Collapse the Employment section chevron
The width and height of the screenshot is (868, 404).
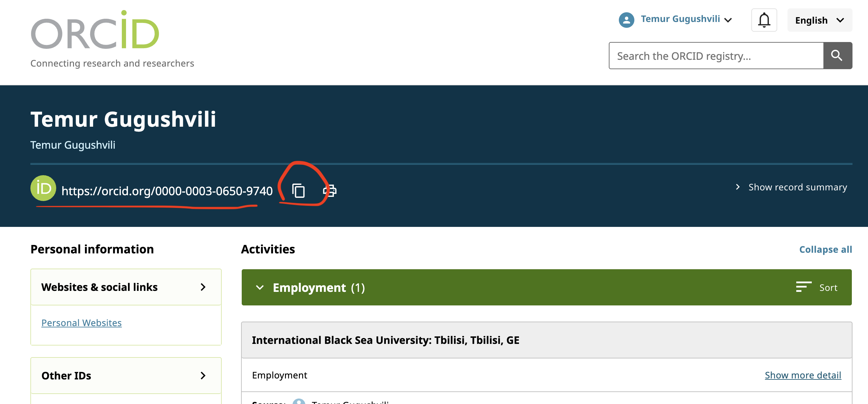pyautogui.click(x=259, y=287)
